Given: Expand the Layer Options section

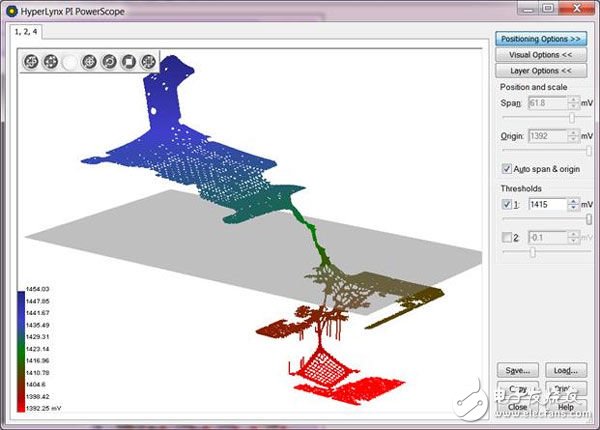Looking at the screenshot, I should click(x=541, y=71).
